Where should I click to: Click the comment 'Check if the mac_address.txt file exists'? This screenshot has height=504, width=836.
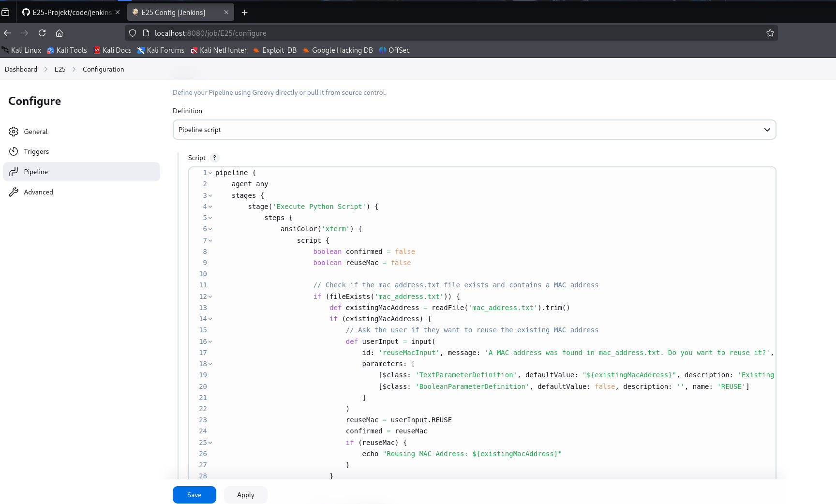click(456, 285)
